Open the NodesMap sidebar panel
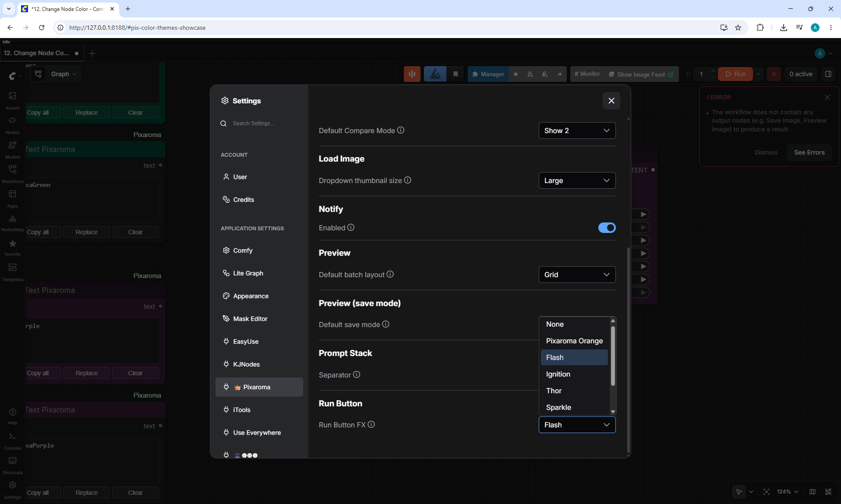Screen dimensions: 841x504 (12, 223)
